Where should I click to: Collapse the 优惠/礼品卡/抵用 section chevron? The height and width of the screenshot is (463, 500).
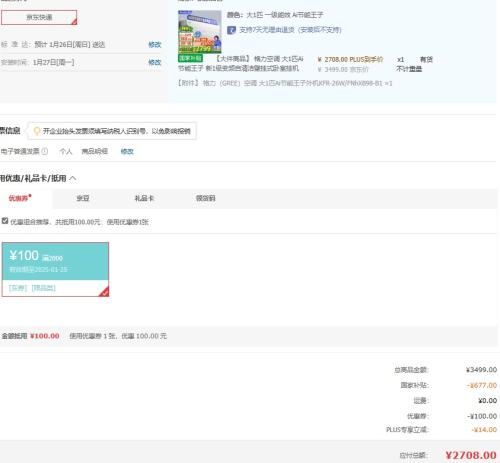(73, 179)
